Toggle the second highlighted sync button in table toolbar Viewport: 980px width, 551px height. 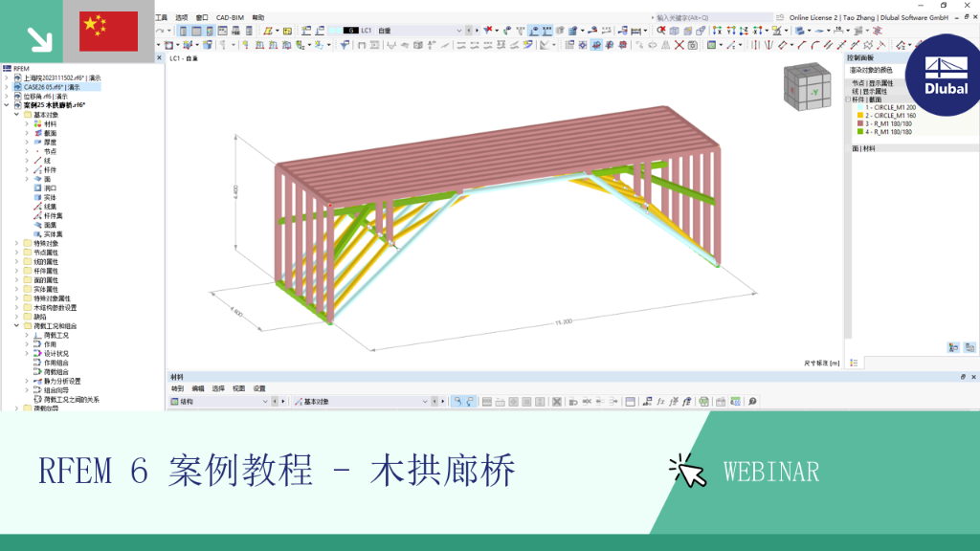point(470,402)
